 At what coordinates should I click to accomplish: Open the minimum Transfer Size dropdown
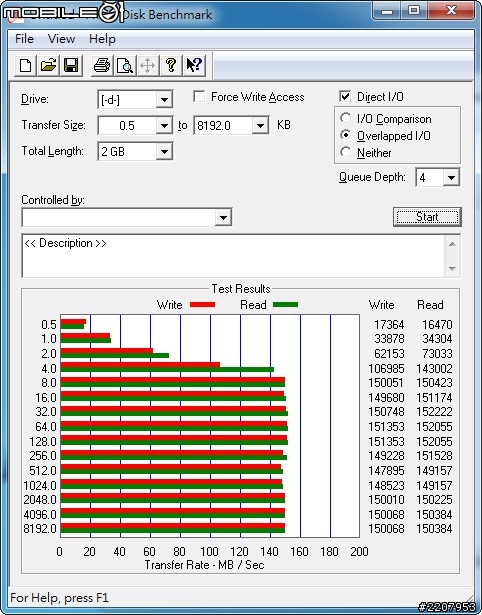coord(164,126)
